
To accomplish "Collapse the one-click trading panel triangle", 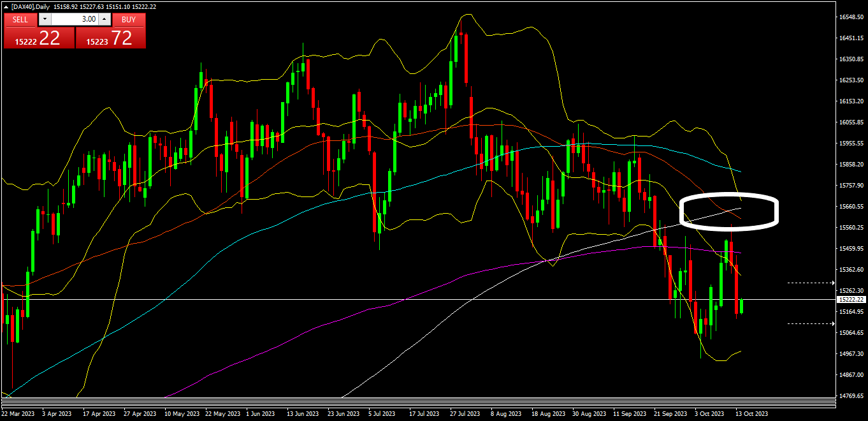I will (6, 6).
